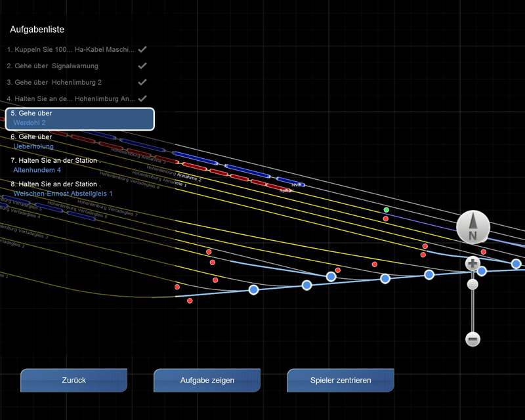This screenshot has width=525, height=420.
Task: Click the north compass icon
Action: point(472,227)
